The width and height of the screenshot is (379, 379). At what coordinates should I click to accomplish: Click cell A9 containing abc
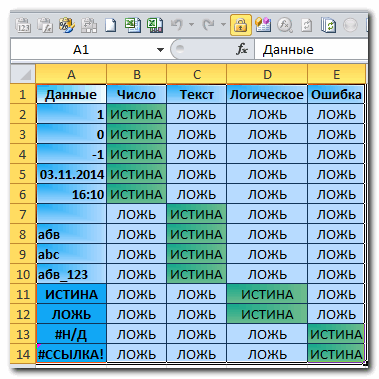[71, 254]
